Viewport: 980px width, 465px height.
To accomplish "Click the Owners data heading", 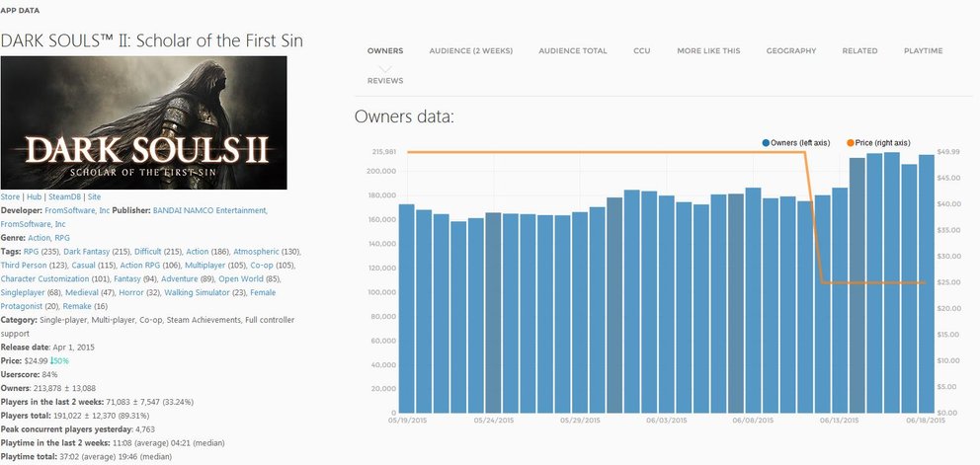I will pyautogui.click(x=404, y=116).
